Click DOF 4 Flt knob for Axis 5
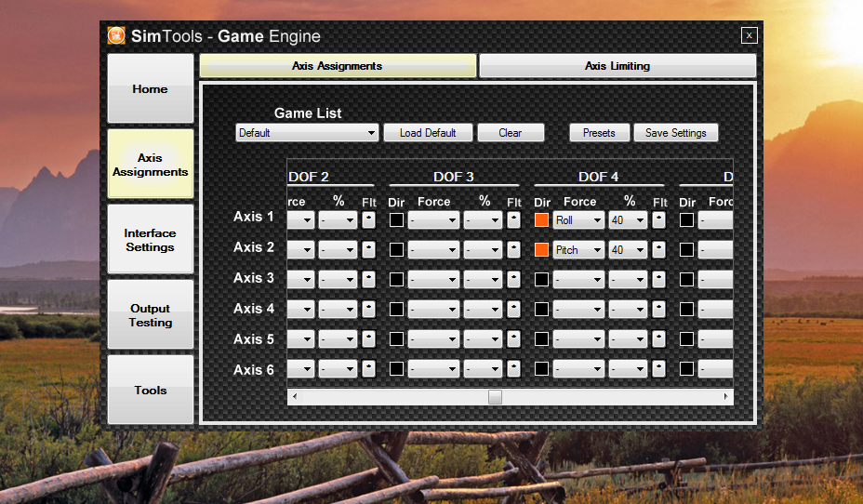This screenshot has width=863, height=504. tap(658, 338)
